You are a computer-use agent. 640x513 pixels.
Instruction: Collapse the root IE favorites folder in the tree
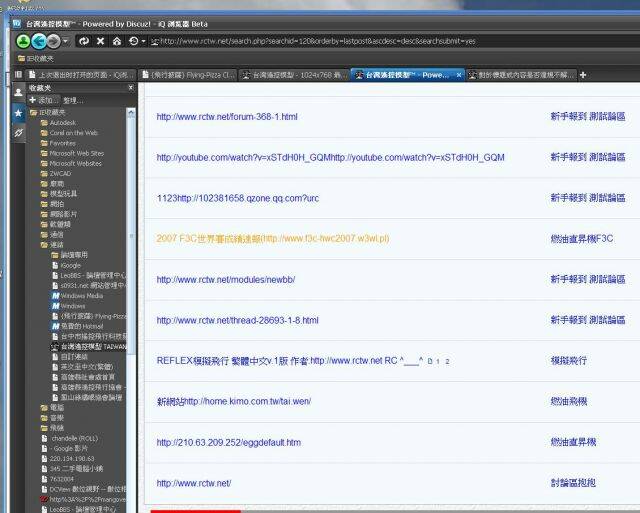(x=47, y=112)
